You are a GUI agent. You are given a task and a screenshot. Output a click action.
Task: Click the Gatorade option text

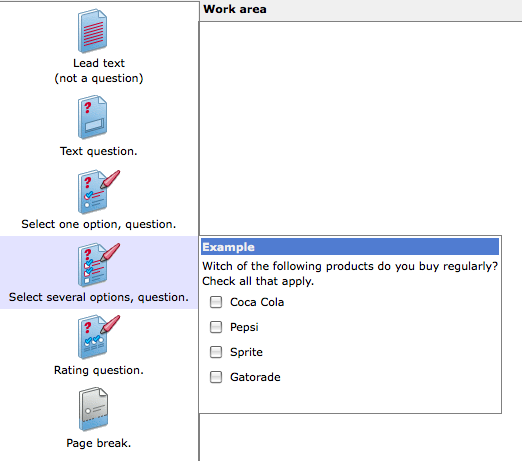click(255, 377)
